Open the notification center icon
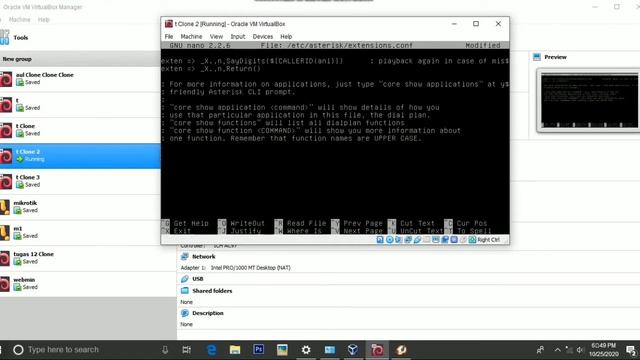Screen dimensions: 640x360 pyautogui.click(x=631, y=350)
